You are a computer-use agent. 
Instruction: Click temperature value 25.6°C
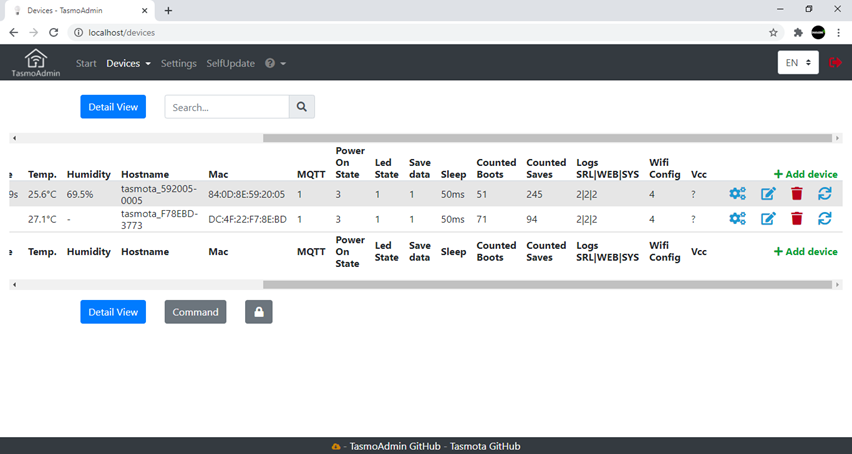pyautogui.click(x=42, y=194)
